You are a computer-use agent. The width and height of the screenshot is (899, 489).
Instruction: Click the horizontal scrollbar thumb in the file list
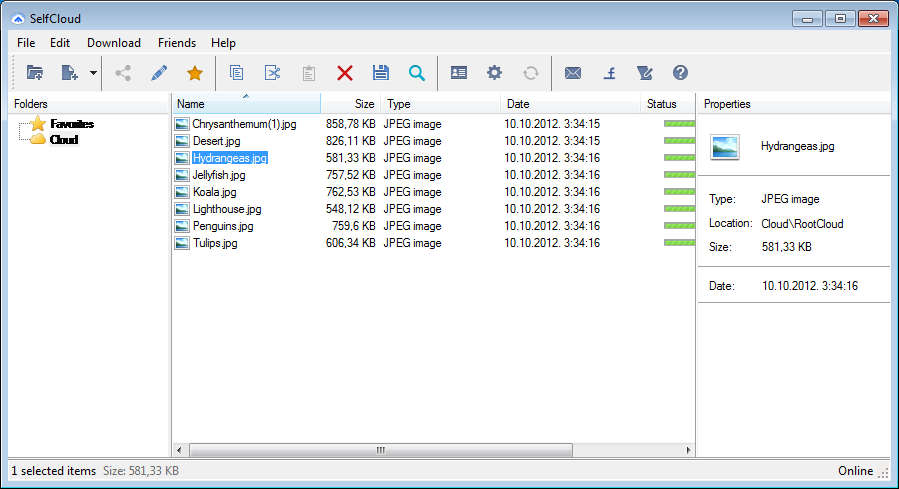381,451
